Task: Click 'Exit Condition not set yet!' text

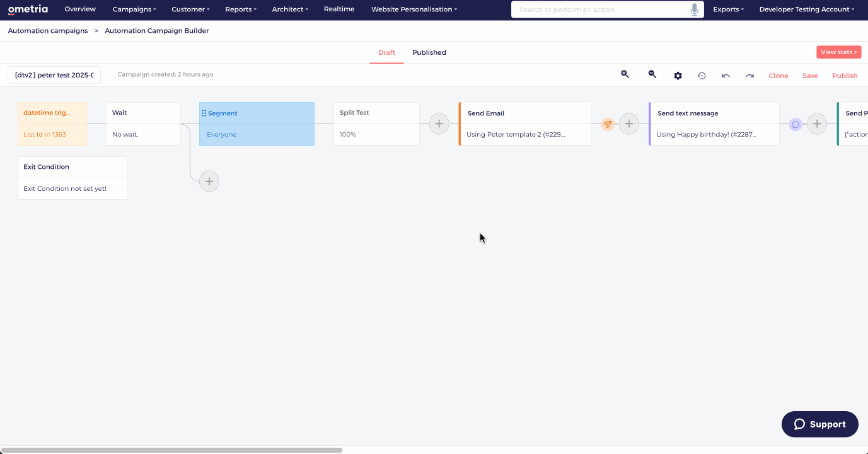Action: click(65, 188)
